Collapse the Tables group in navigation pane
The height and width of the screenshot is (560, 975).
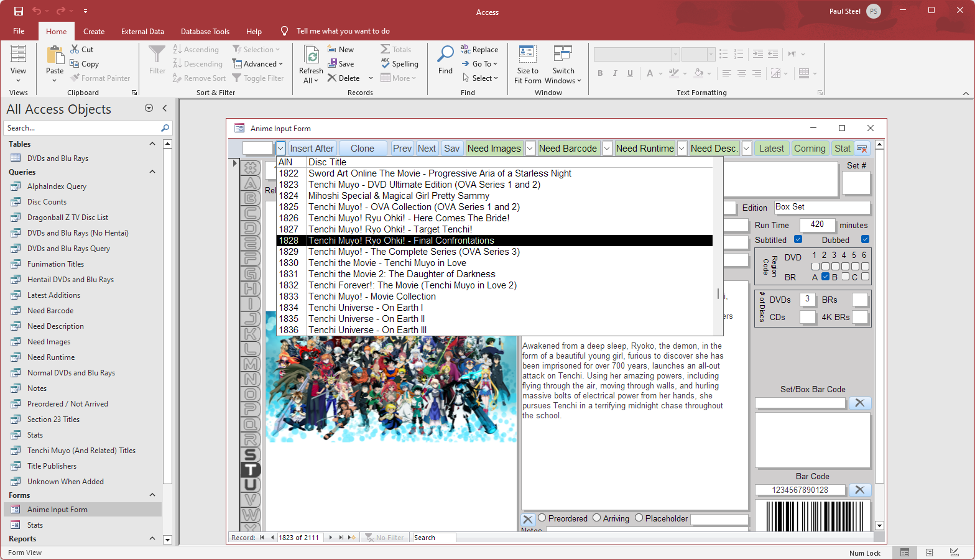[152, 144]
